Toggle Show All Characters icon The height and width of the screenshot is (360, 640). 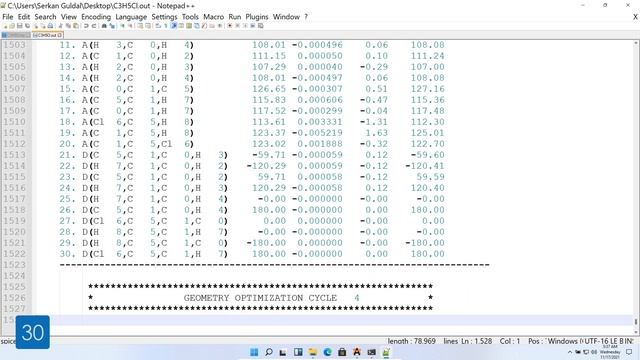(166, 26)
